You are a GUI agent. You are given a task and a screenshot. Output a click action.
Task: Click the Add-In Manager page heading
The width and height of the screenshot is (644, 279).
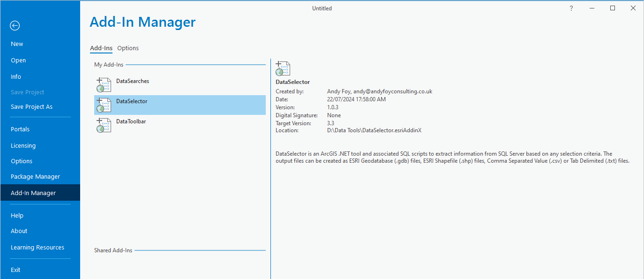click(142, 22)
